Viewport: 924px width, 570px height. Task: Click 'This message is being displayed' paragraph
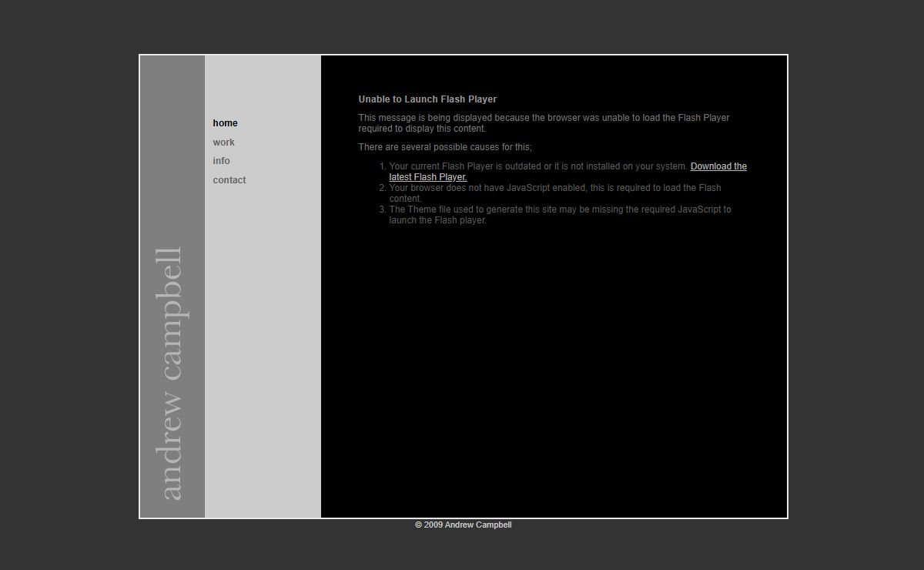point(544,123)
